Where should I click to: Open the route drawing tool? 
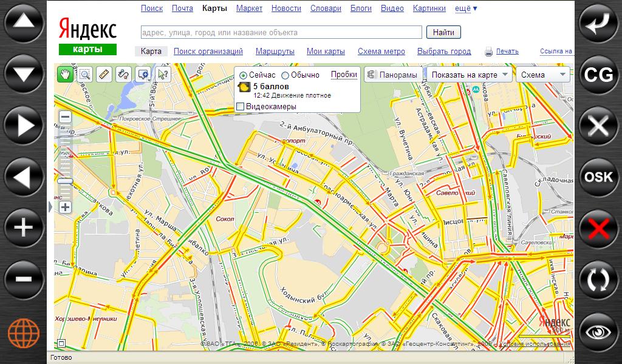(123, 75)
